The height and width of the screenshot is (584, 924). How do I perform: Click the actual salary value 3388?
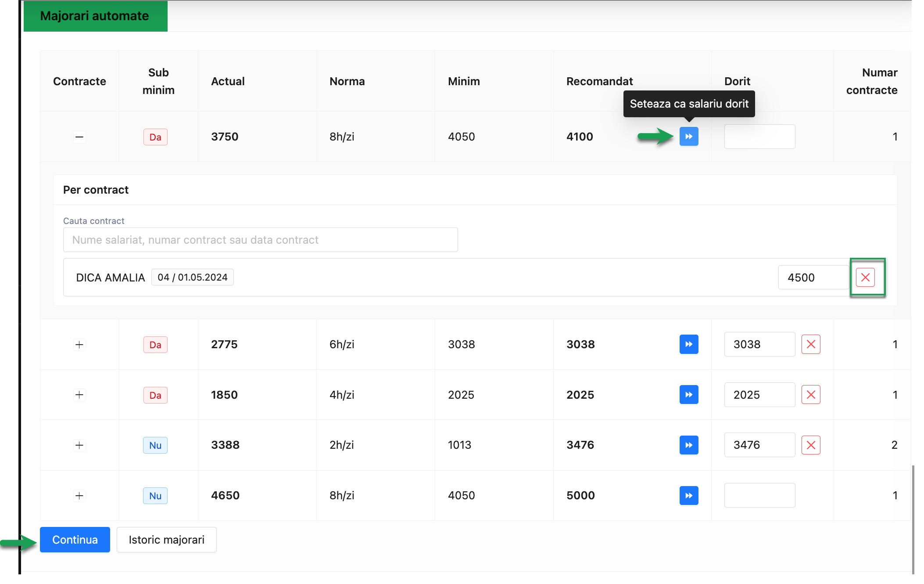pyautogui.click(x=225, y=445)
